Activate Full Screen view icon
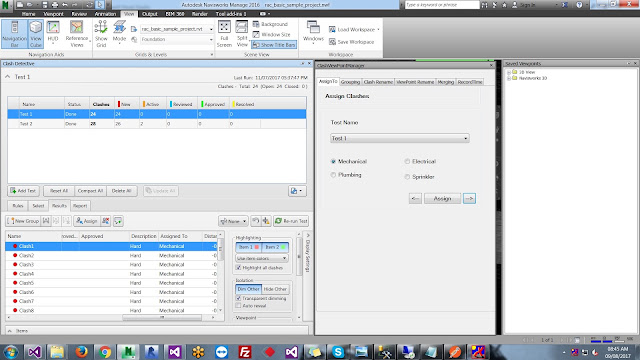This screenshot has width=640, height=360. point(224,34)
